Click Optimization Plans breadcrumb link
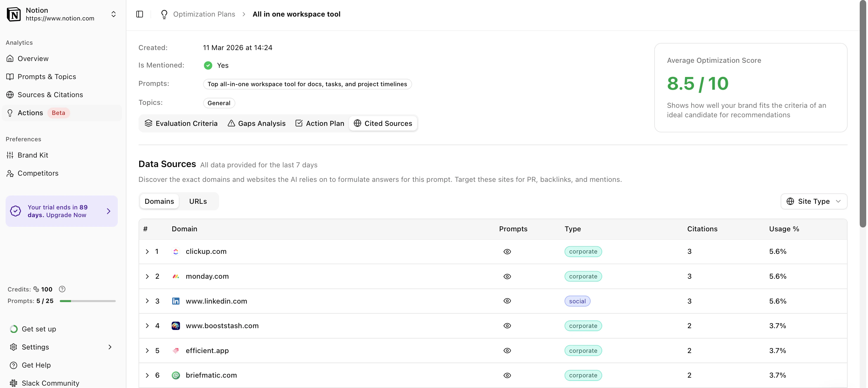This screenshot has width=868, height=388. tap(204, 14)
